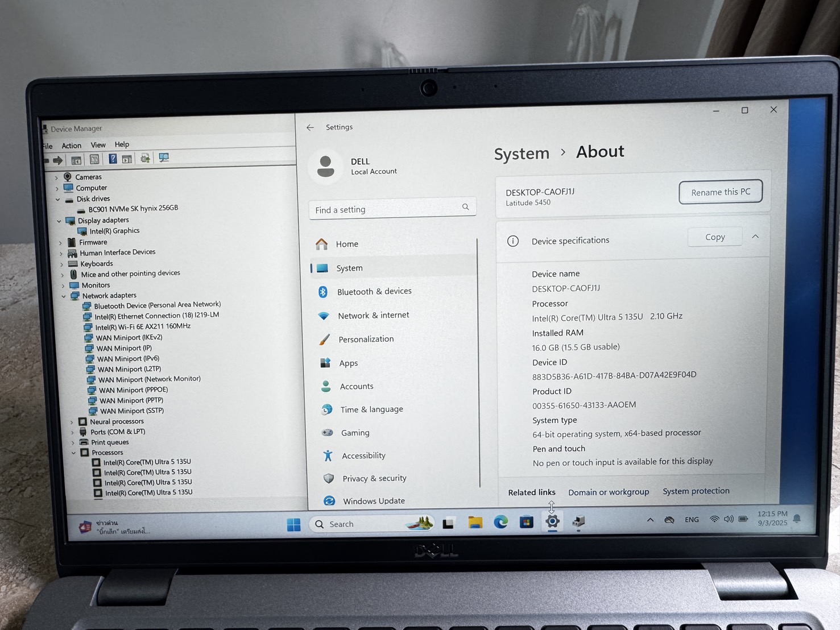This screenshot has width=840, height=630.
Task: Select the Computer category in Device Manager
Action: (x=91, y=188)
